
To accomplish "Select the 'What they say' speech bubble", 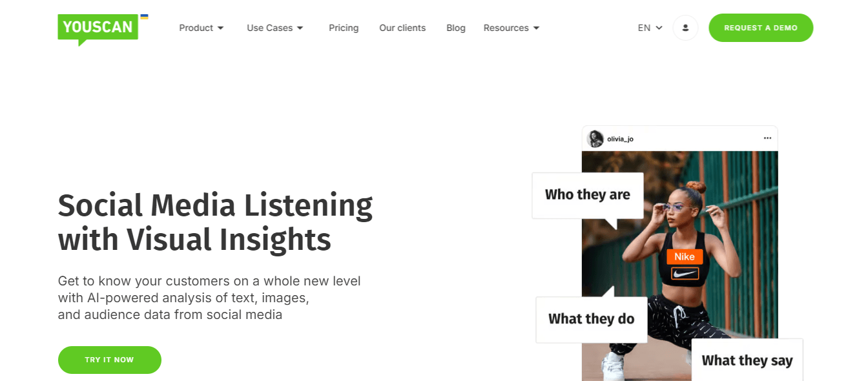I will pos(747,360).
